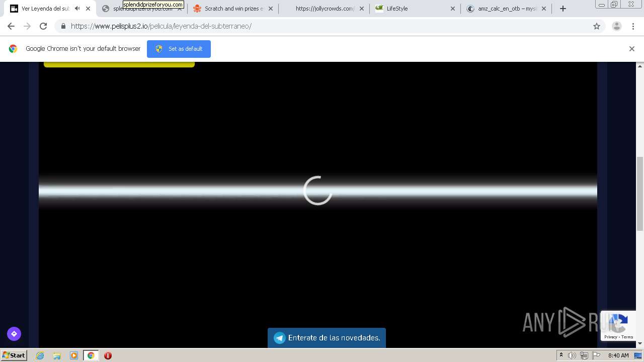The height and width of the screenshot is (362, 644).
Task: Switch to splendidprizeforyou.com tab
Action: tap(142, 9)
